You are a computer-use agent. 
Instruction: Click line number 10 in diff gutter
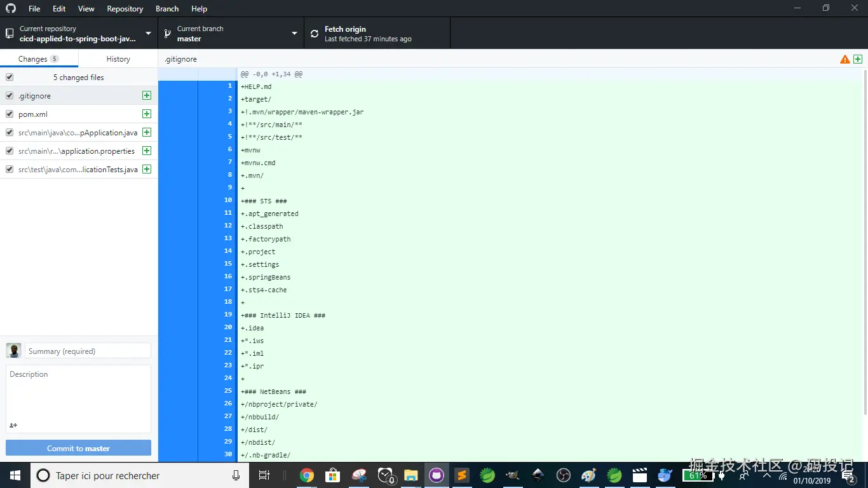point(217,200)
